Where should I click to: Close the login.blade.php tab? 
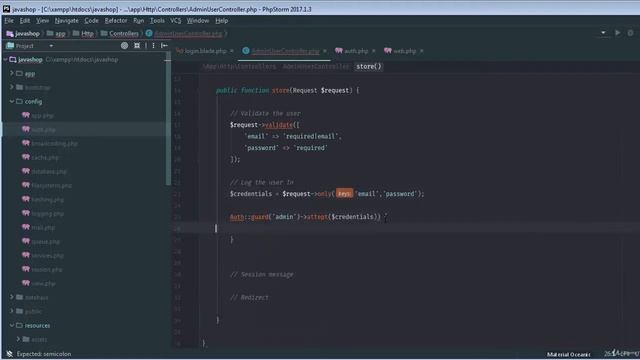tap(232, 51)
